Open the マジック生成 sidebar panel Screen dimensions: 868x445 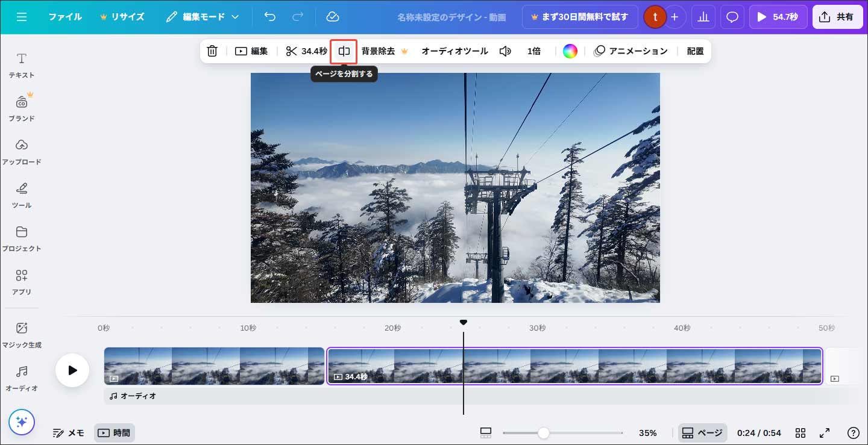click(x=22, y=335)
